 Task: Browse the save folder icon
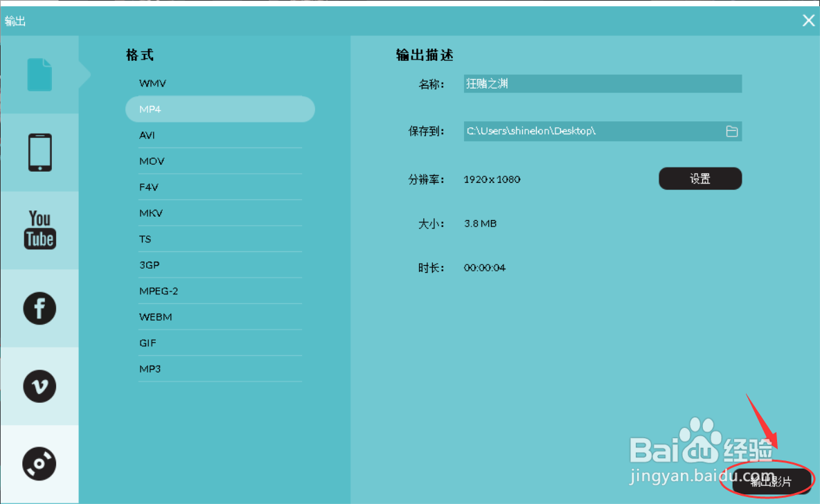click(731, 132)
